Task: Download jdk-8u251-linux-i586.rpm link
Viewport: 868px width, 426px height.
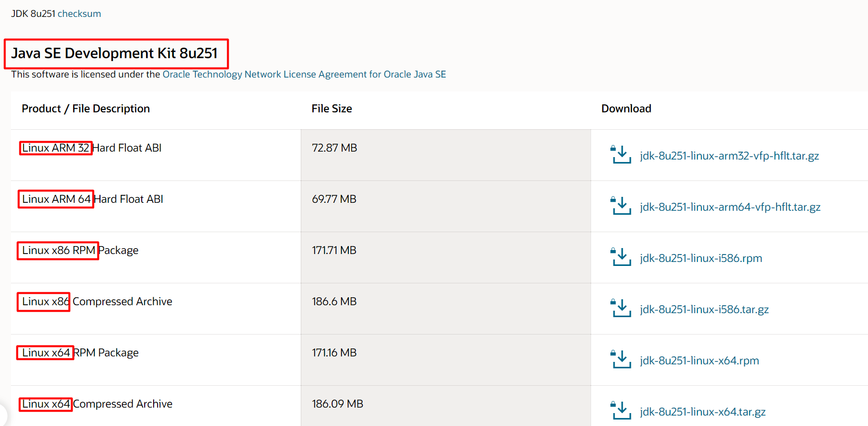Action: [701, 258]
